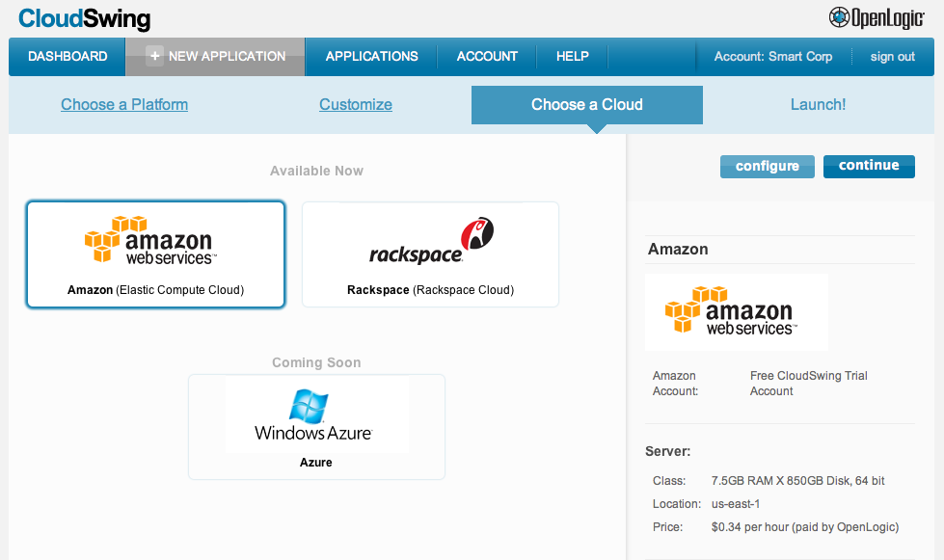This screenshot has height=560, width=944.
Task: Click the 7.5GB RAM X 850GB Disk class value
Action: click(798, 481)
